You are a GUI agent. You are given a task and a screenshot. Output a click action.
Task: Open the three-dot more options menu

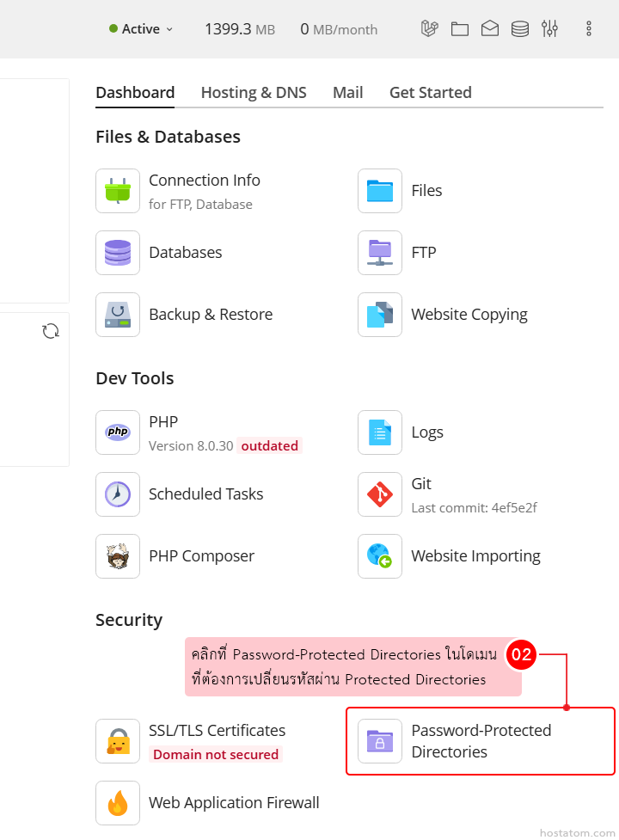click(x=589, y=29)
